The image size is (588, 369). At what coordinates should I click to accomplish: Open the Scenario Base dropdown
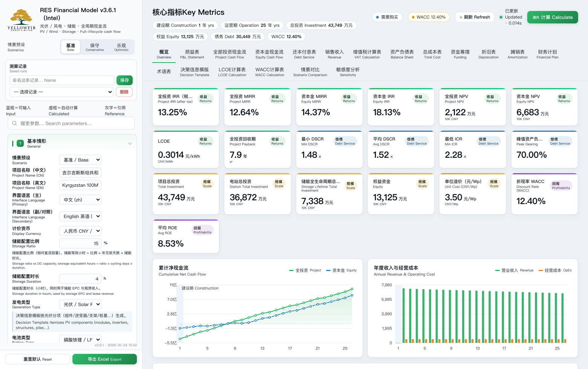point(80,160)
